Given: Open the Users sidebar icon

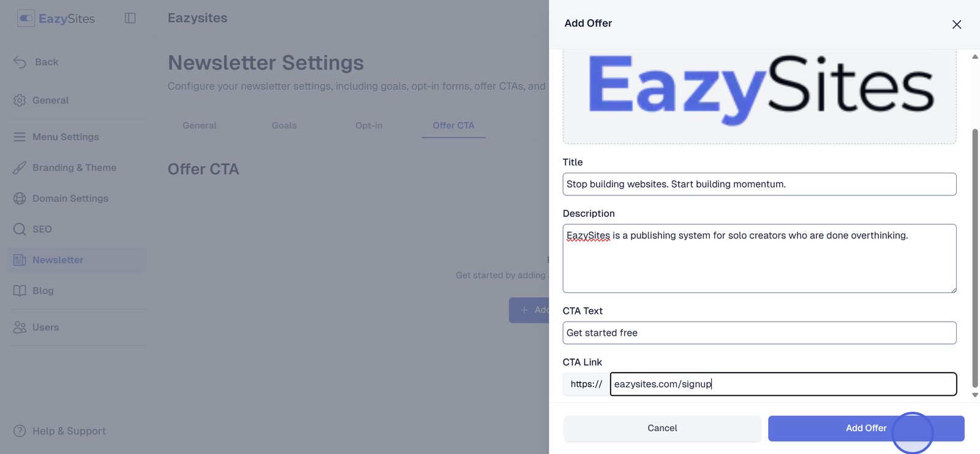Looking at the screenshot, I should (20, 328).
